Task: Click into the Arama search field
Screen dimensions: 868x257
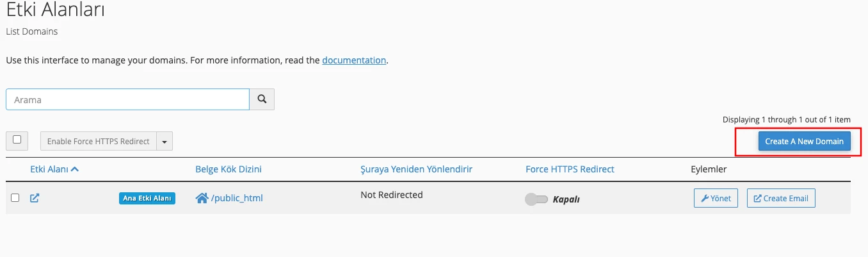Action: [x=128, y=99]
